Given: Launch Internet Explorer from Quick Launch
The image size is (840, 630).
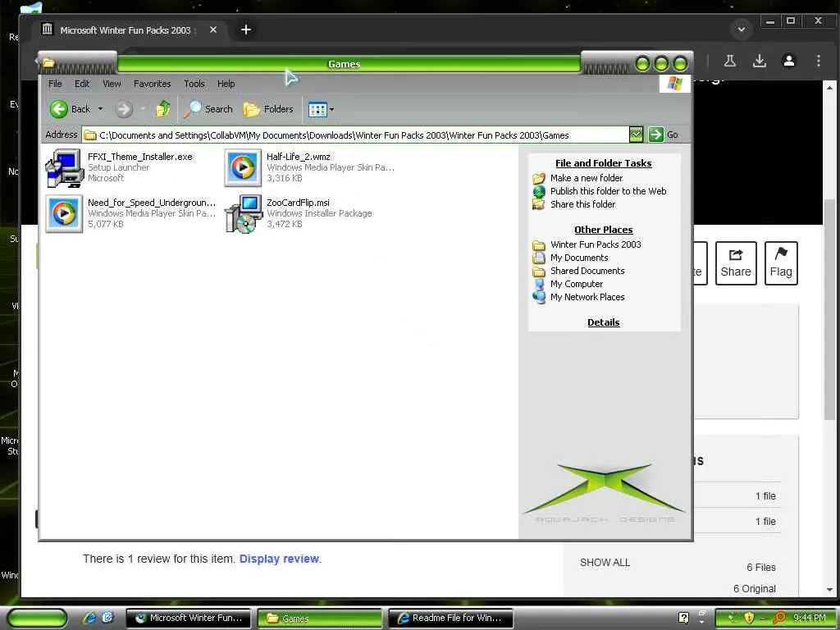Looking at the screenshot, I should (89, 618).
